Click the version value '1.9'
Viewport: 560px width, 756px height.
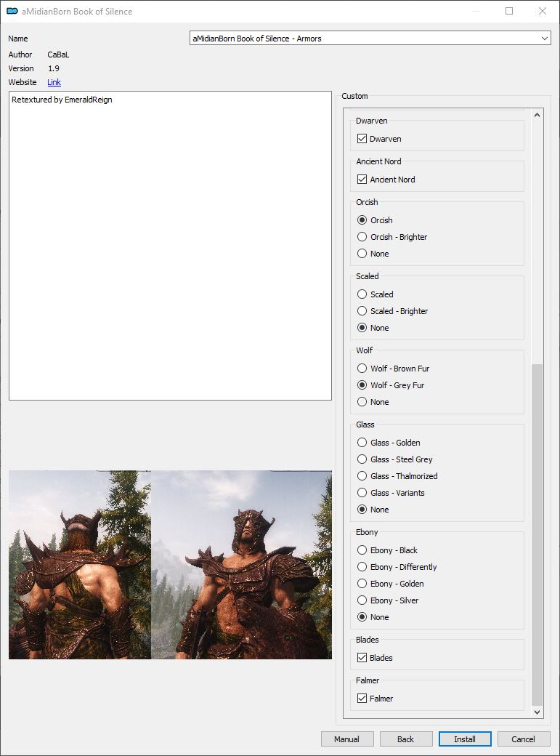54,68
